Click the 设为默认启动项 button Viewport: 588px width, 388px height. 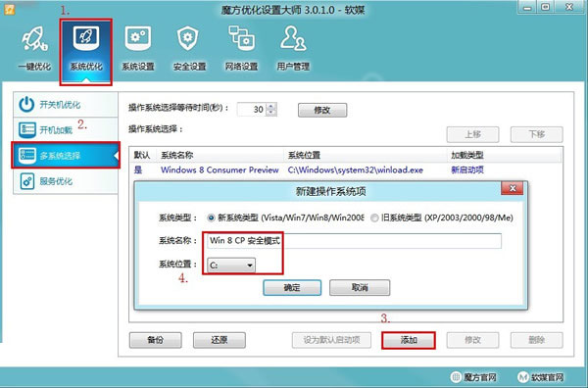tap(331, 340)
